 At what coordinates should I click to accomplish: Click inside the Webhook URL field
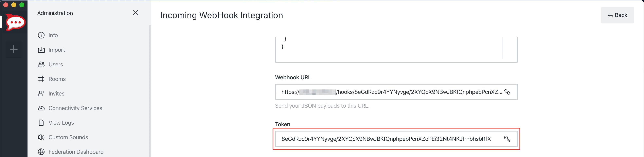pos(390,92)
